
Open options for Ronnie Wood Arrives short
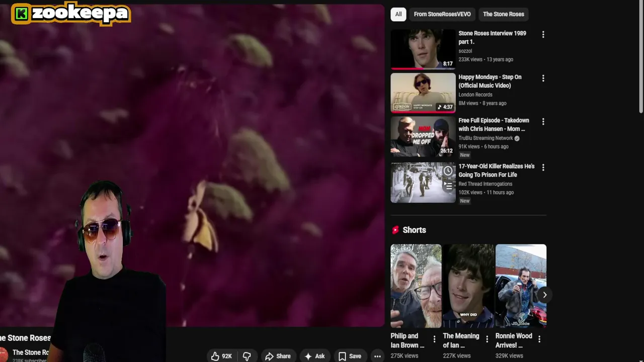[x=539, y=339]
